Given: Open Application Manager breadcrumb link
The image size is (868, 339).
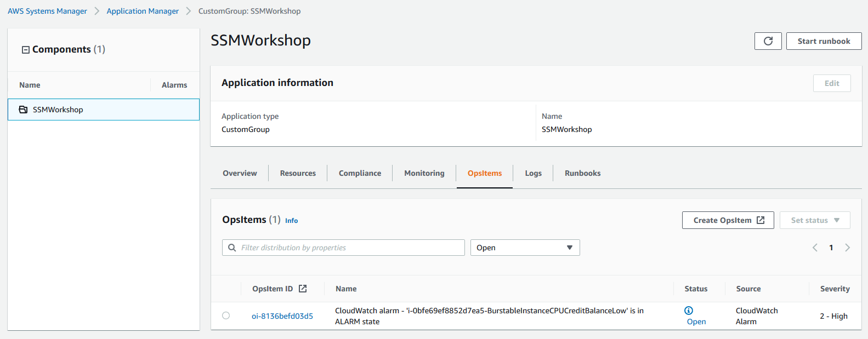Looking at the screenshot, I should click(143, 11).
